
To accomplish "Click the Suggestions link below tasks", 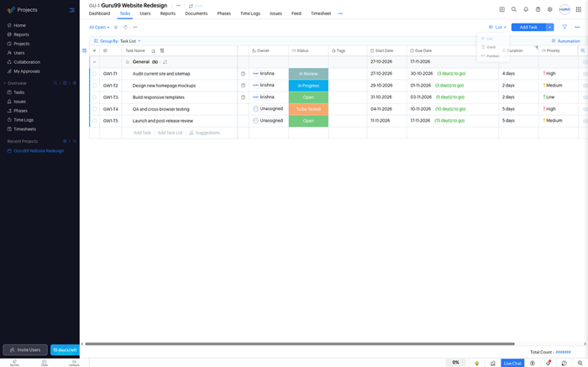I will tap(204, 133).
